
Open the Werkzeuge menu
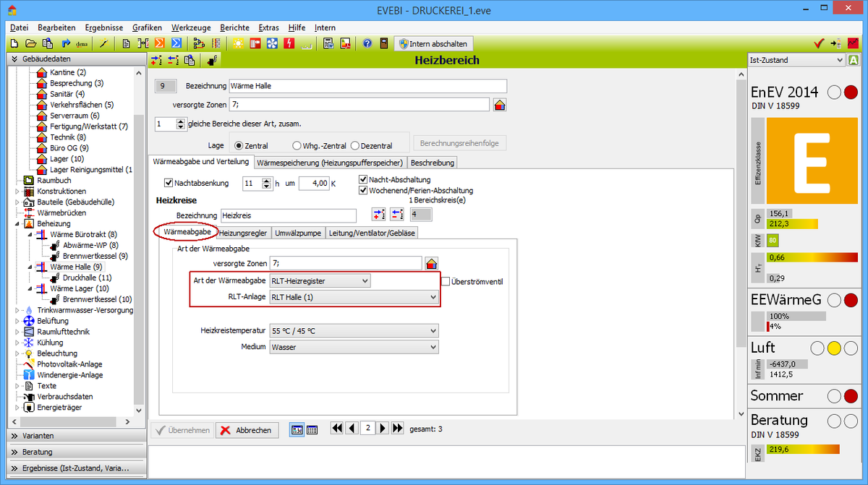[x=192, y=27]
